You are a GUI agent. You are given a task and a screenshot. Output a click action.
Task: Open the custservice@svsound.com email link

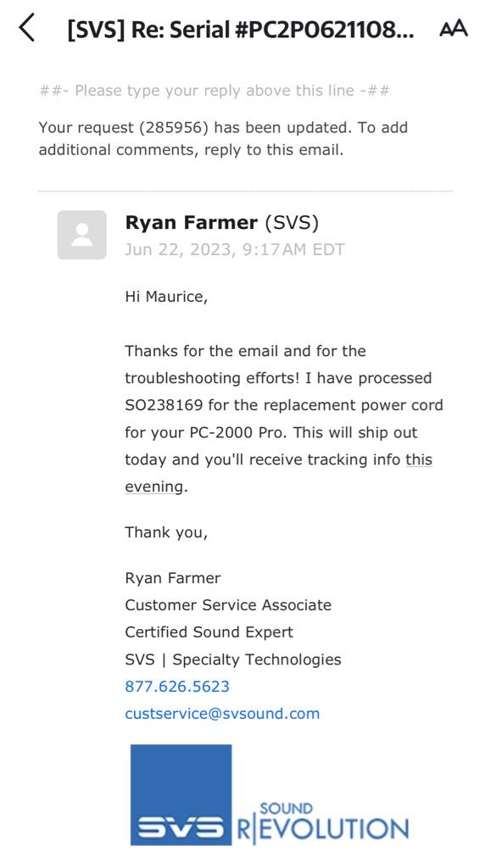coord(222,713)
